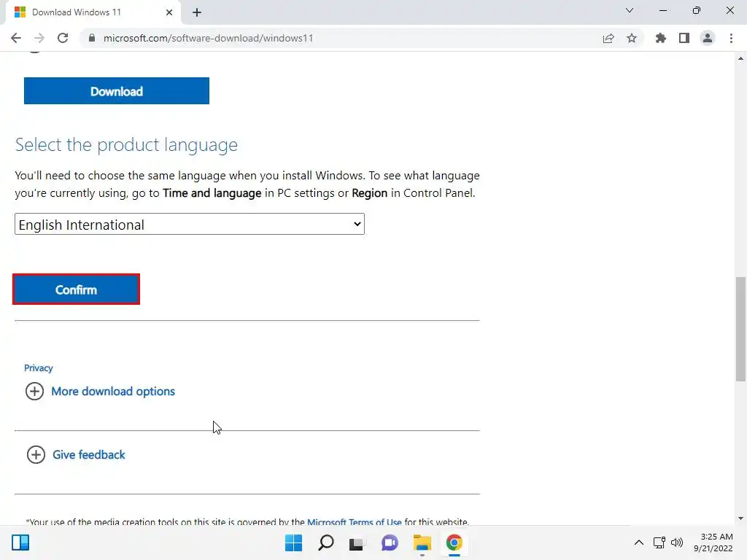Open Chrome three-dot menu
The width and height of the screenshot is (747, 560).
(x=731, y=38)
